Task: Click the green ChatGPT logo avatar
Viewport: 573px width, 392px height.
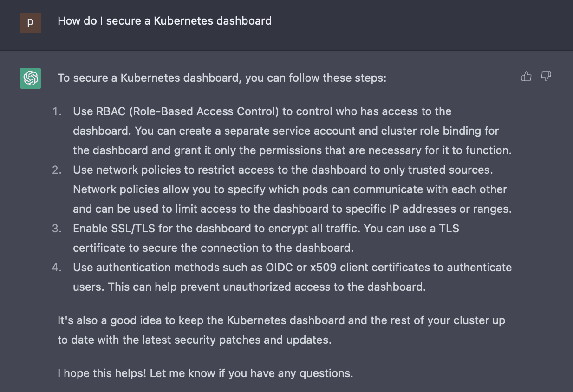Action: pos(30,78)
